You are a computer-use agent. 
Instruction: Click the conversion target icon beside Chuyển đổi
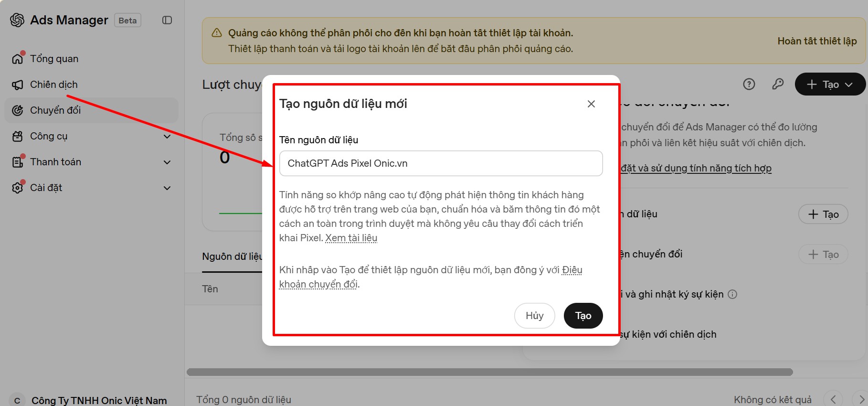tap(18, 110)
